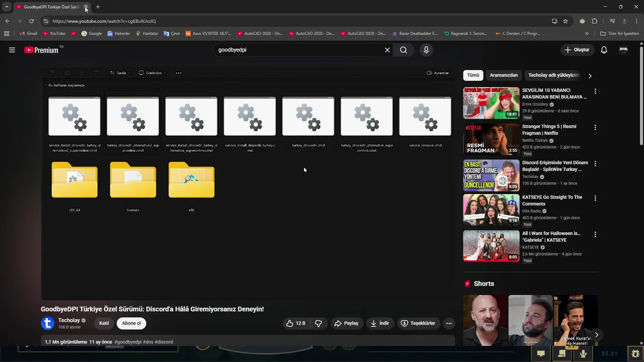
Task: Open options for Discord Erişiminde Yeni Dönem video
Action: click(595, 163)
